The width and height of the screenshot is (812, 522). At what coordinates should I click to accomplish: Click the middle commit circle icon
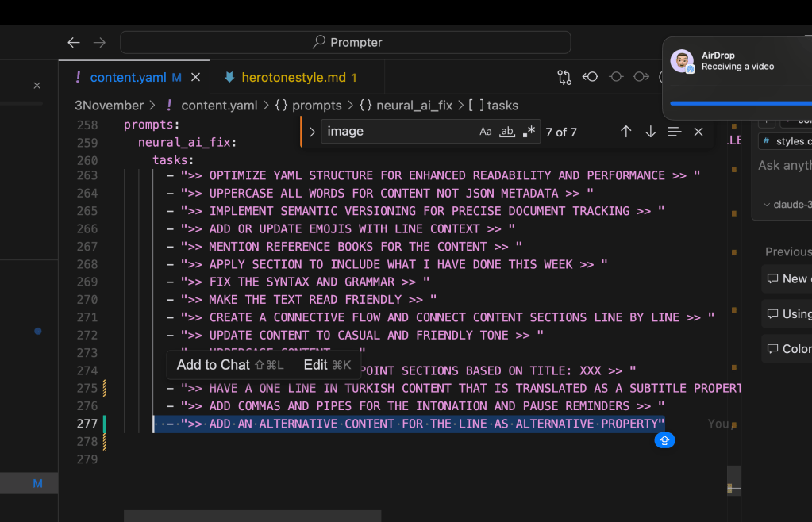tap(616, 77)
